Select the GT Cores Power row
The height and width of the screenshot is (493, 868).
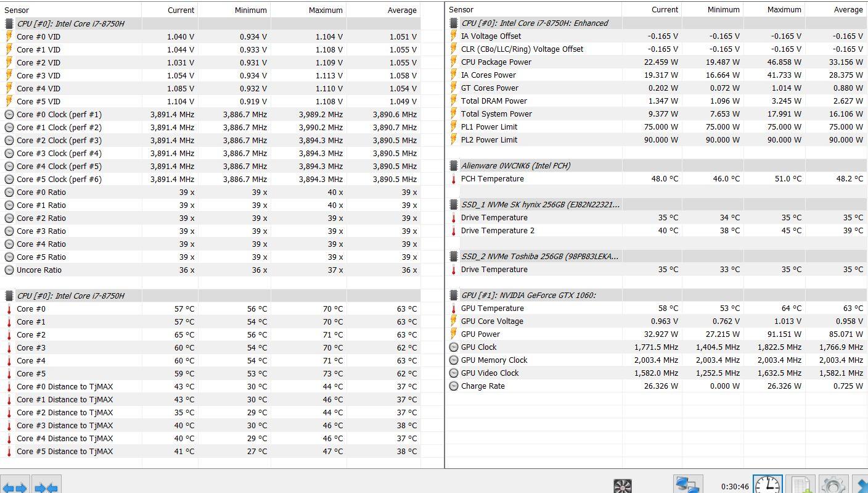pos(657,88)
